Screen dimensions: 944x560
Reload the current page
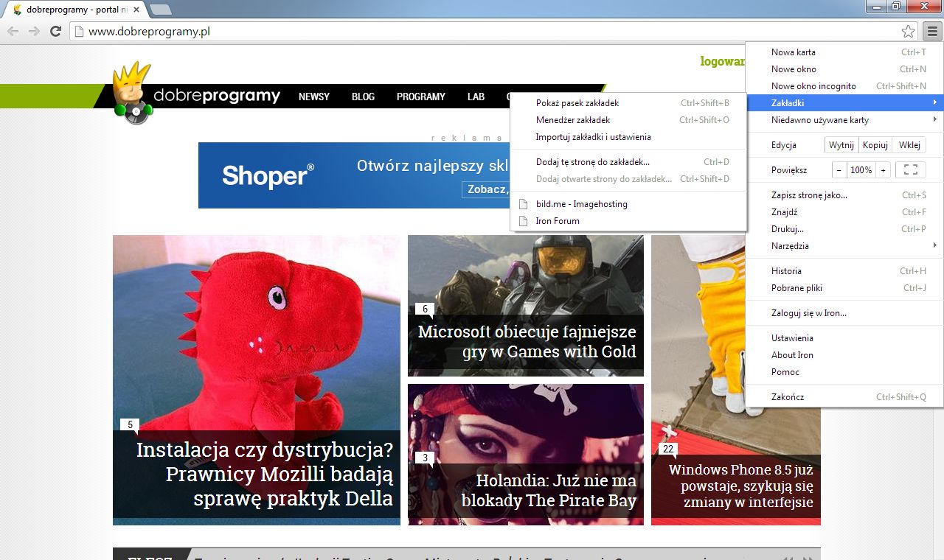[55, 31]
